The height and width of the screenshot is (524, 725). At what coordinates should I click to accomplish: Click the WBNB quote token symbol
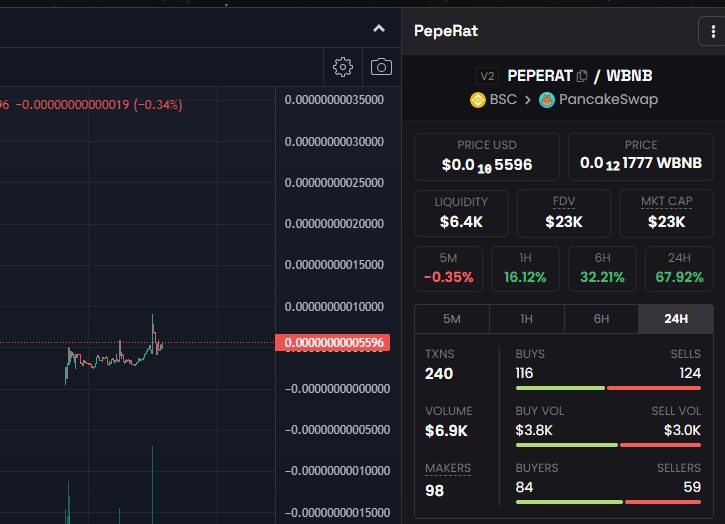629,76
